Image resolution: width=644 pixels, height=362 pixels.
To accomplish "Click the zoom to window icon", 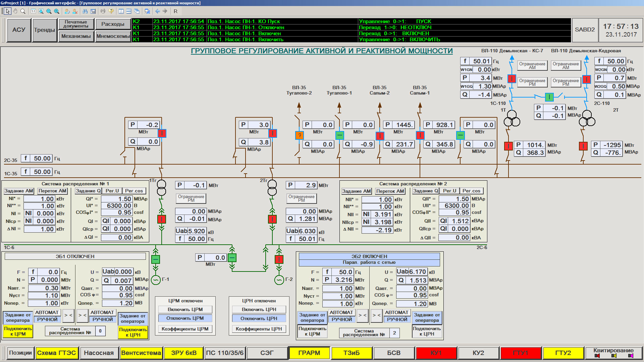I will [41, 11].
